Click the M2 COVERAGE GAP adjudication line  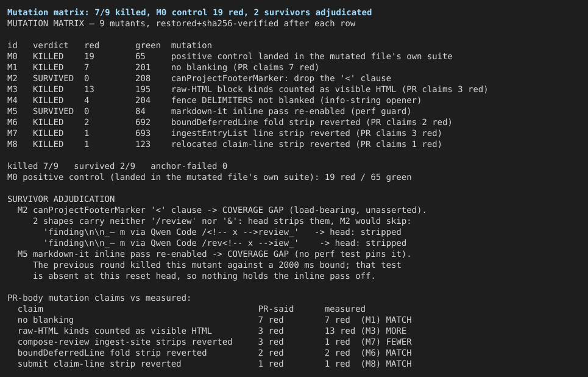(x=222, y=210)
